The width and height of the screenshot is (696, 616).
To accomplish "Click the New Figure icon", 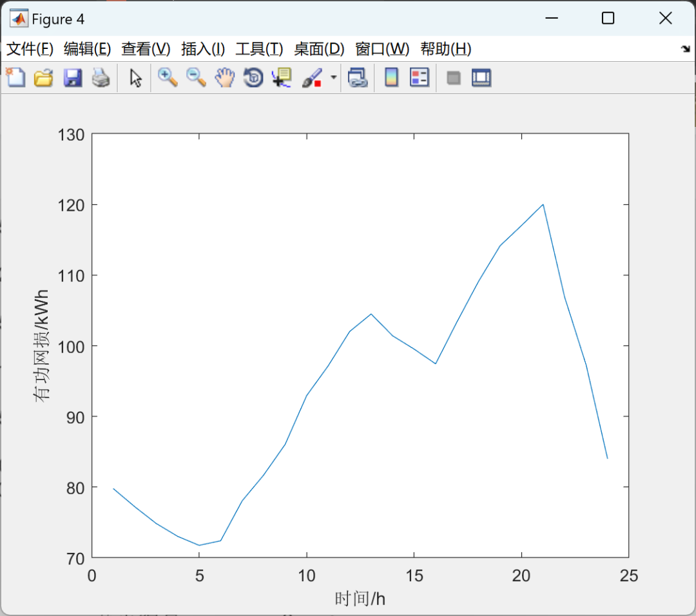I will coord(15,78).
